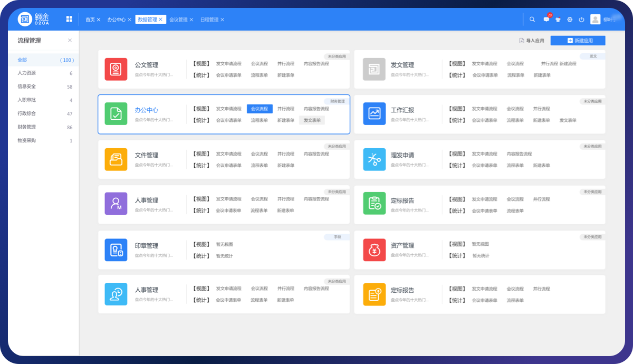633x364 pixels.
Task: Click the 新建应用 button
Action: point(578,41)
